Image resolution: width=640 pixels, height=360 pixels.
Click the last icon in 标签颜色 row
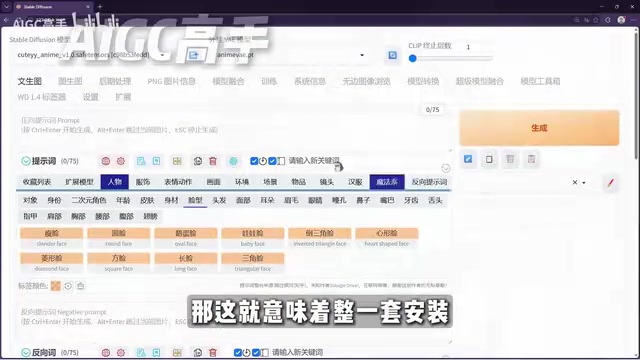81,286
